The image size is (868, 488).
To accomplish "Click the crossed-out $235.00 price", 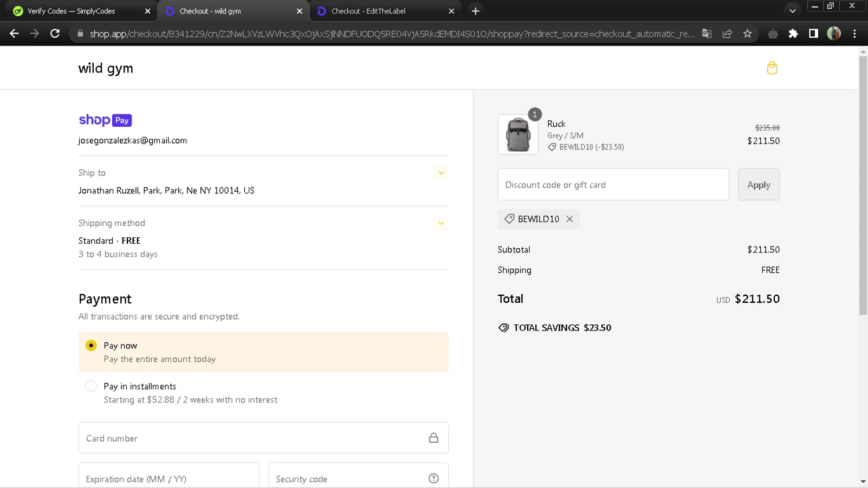I will [x=767, y=128].
